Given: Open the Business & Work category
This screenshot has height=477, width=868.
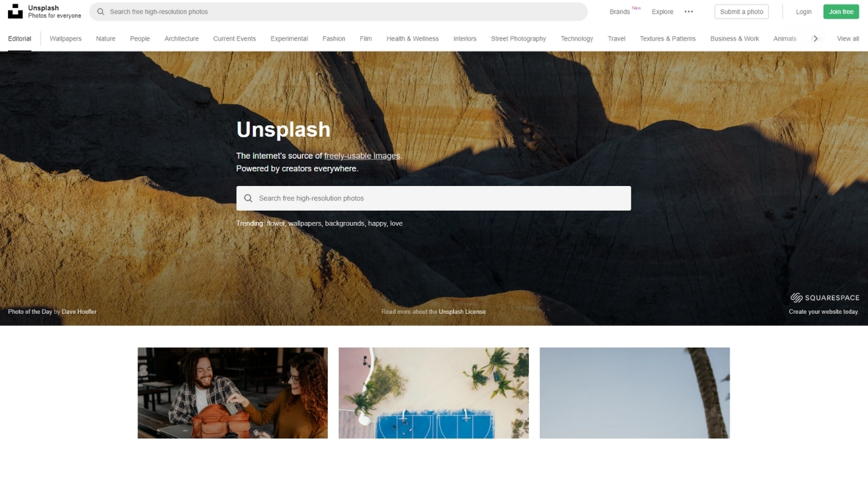Looking at the screenshot, I should click(735, 38).
